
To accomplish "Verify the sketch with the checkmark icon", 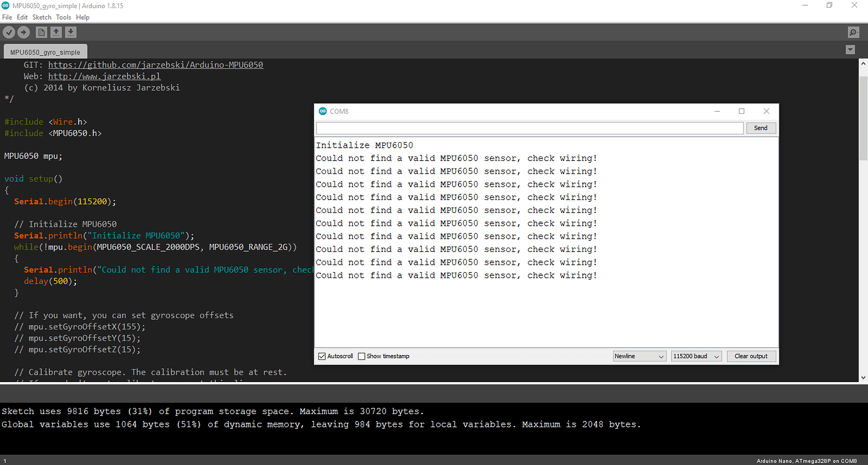I will pos(9,32).
